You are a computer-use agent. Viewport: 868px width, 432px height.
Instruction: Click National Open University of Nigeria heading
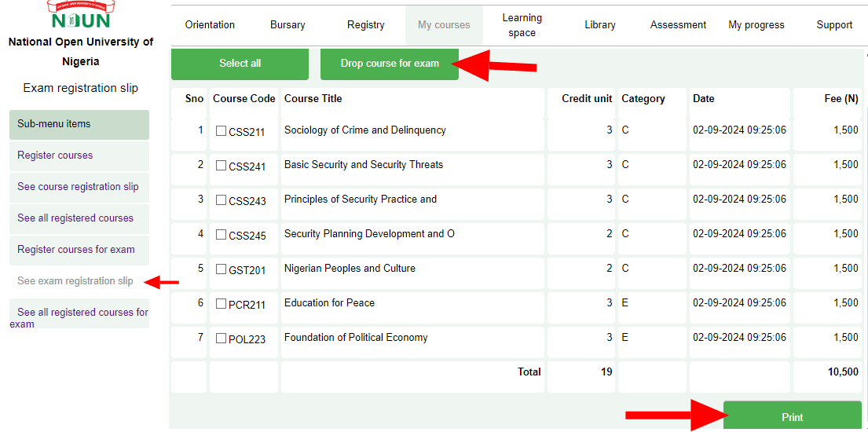coord(81,52)
